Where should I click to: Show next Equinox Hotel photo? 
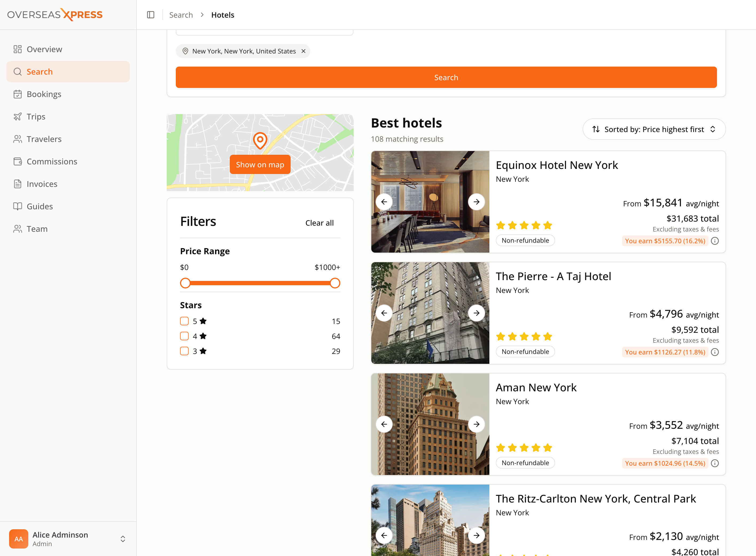coord(477,202)
